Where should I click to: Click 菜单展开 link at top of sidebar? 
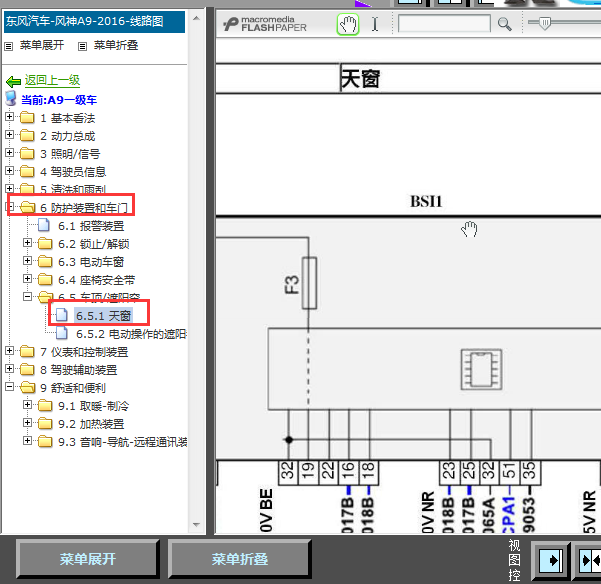tap(42, 45)
